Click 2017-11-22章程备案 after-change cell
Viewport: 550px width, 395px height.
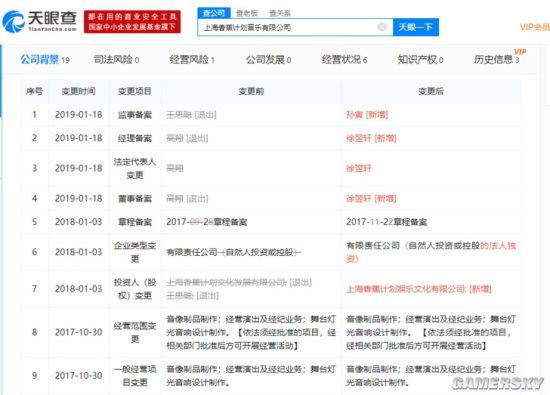point(387,222)
